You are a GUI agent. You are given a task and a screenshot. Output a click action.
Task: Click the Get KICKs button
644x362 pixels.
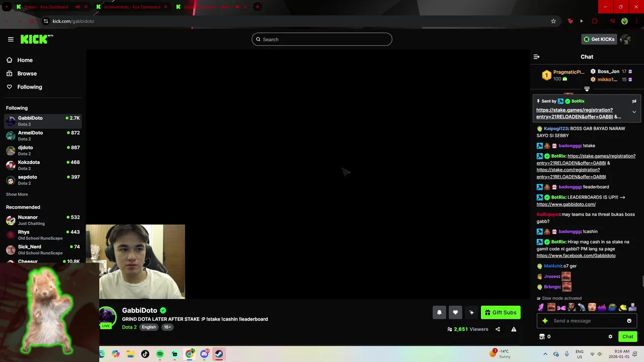(599, 39)
